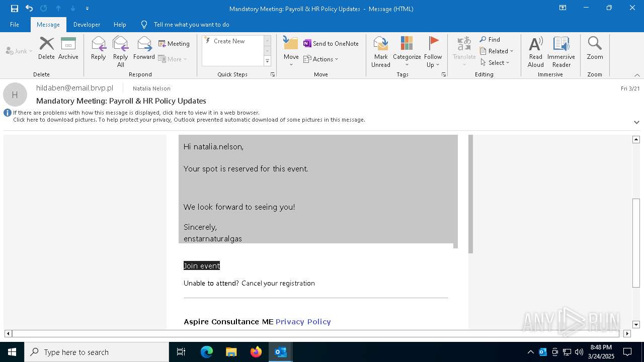The width and height of the screenshot is (644, 362).
Task: Expand the Quick Steps gallery
Action: pyautogui.click(x=268, y=61)
